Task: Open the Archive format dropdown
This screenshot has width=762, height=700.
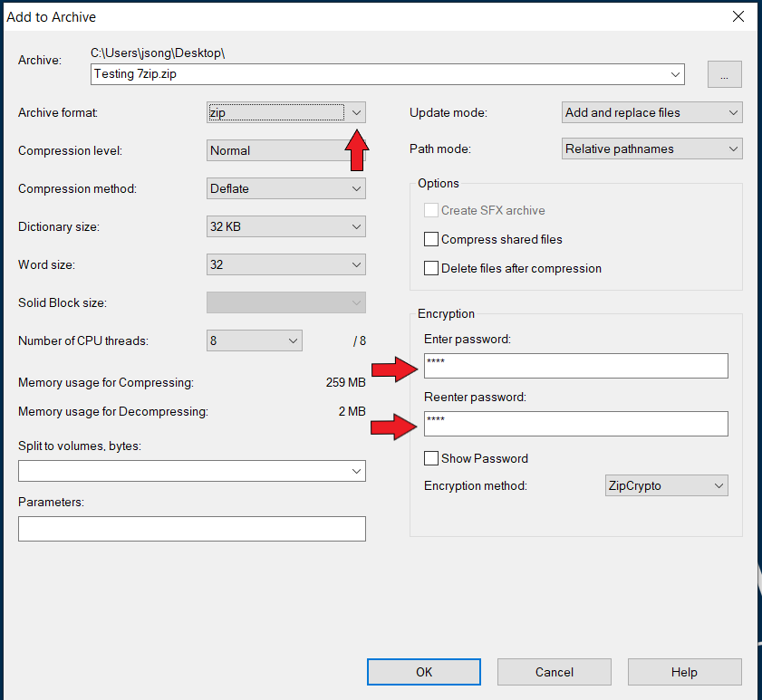Action: click(285, 112)
